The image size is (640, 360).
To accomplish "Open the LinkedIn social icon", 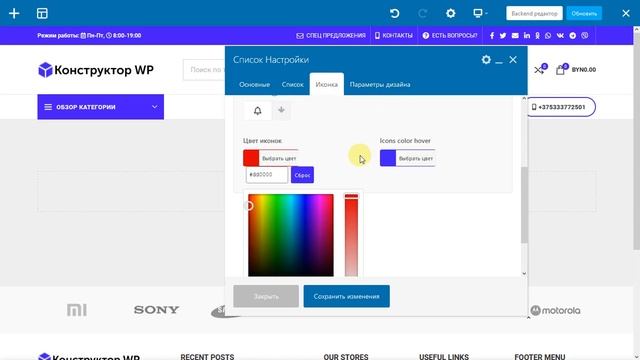I will click(x=527, y=36).
